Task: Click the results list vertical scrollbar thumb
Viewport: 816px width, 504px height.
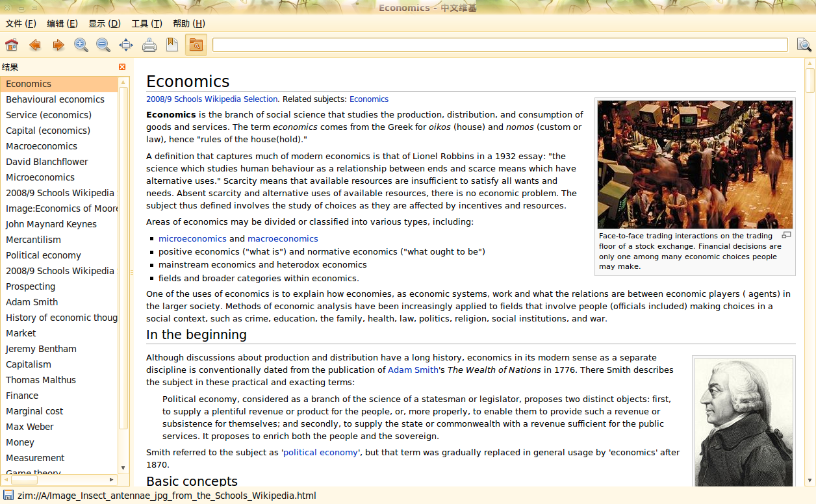Action: pyautogui.click(x=123, y=258)
